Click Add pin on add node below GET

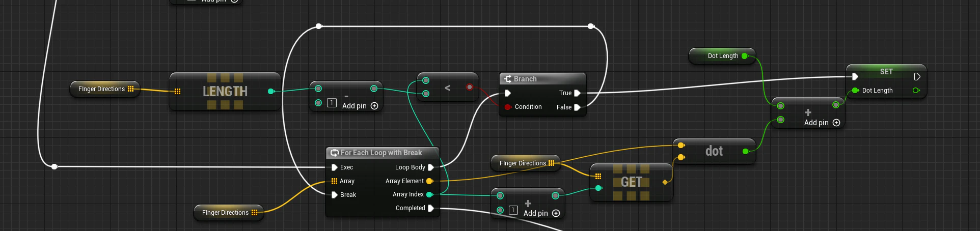click(542, 213)
